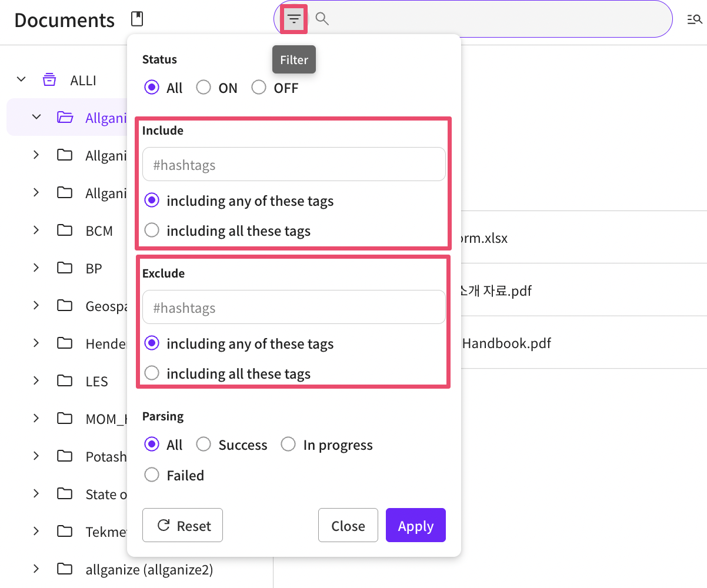Image resolution: width=707 pixels, height=588 pixels.
Task: Select the ALLI archive box icon
Action: pos(49,80)
